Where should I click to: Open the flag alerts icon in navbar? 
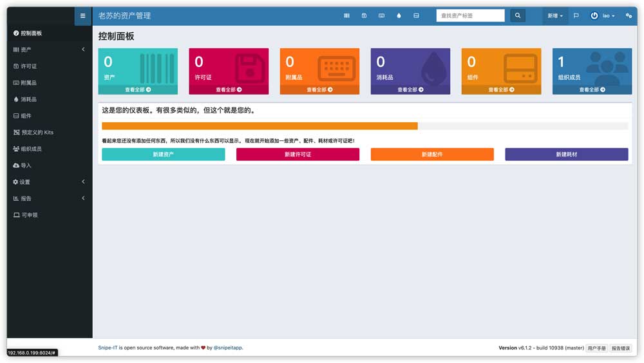tap(576, 16)
